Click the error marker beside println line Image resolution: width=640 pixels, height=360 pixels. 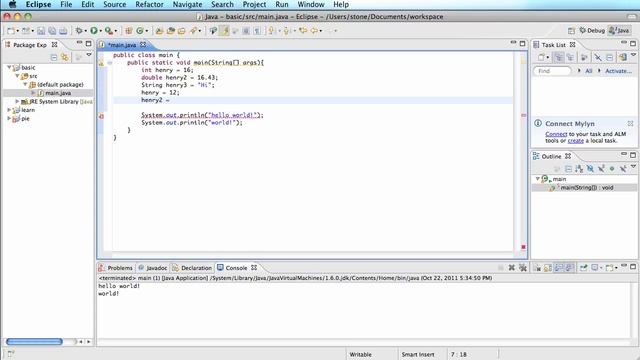pos(101,116)
